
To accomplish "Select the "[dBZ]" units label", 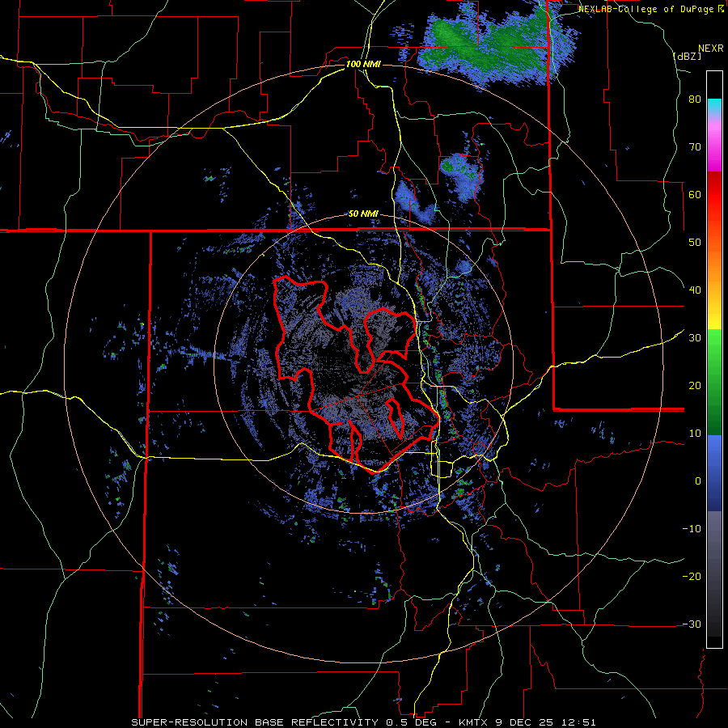I will (687, 56).
